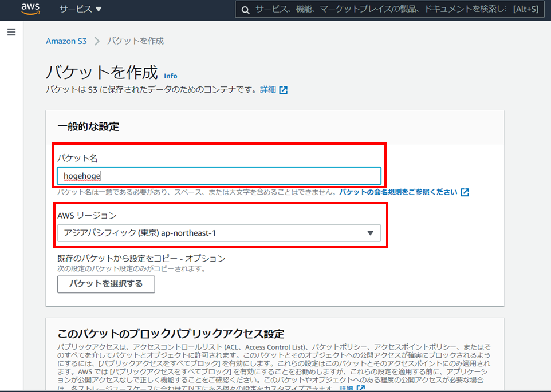
Task: Click the バケット名 label
Action: pos(77,159)
